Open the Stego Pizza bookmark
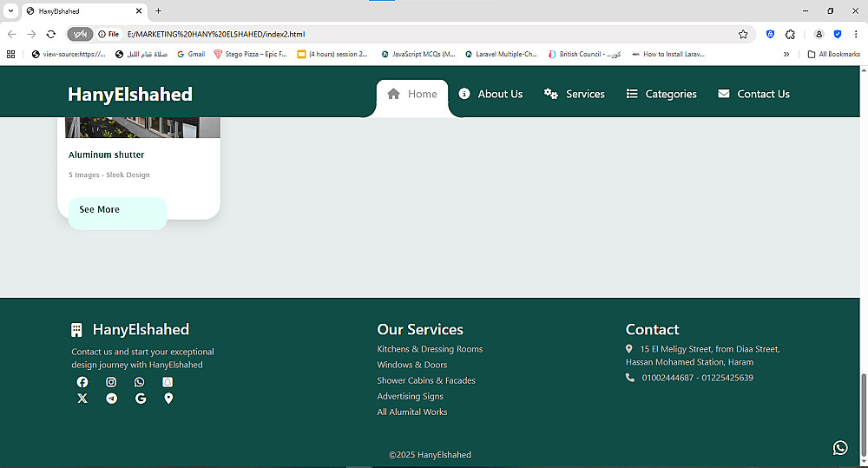868x468 pixels. (x=250, y=55)
